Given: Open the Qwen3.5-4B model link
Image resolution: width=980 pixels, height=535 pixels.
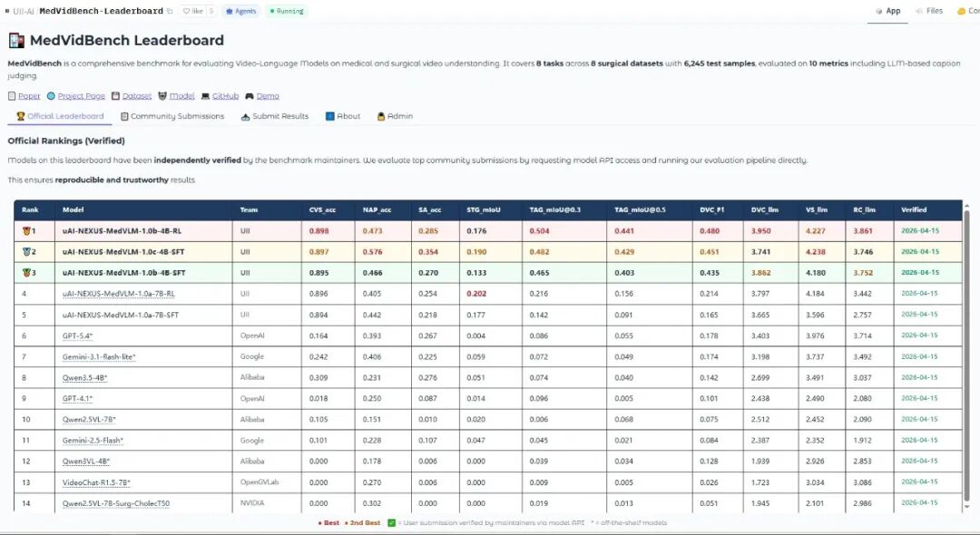Looking at the screenshot, I should click(85, 378).
